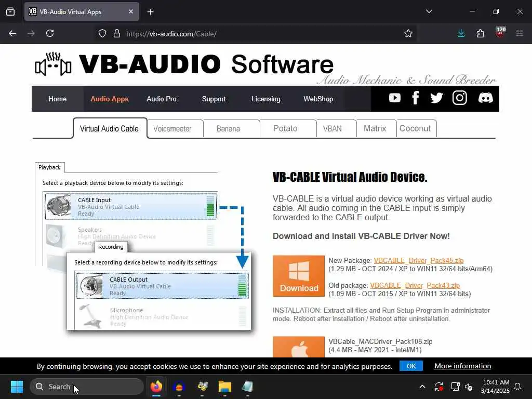532x399 pixels.
Task: Accept cookies with the OK button
Action: (411, 366)
